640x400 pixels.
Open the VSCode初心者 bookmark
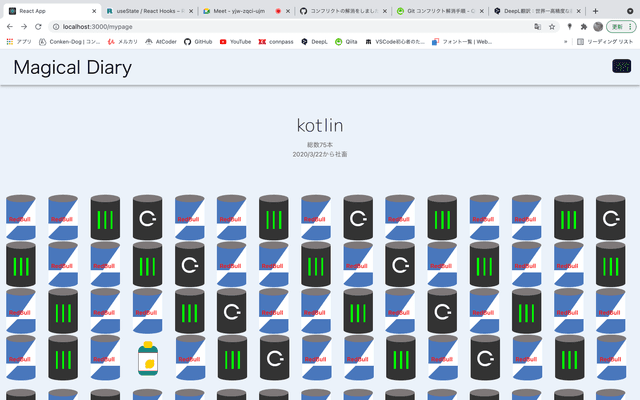tap(395, 42)
